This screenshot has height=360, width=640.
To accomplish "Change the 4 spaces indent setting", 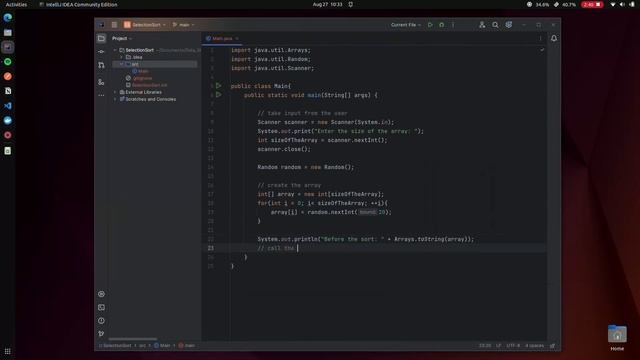I will point(534,346).
